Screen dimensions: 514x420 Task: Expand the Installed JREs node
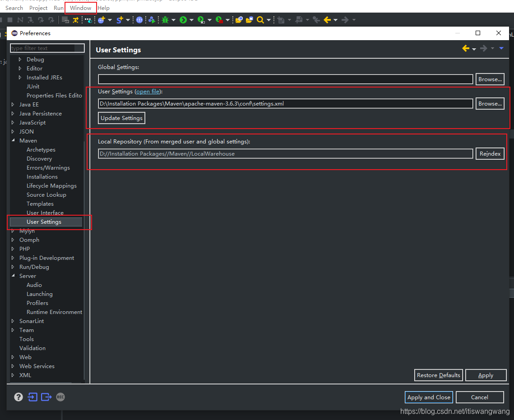click(x=20, y=77)
